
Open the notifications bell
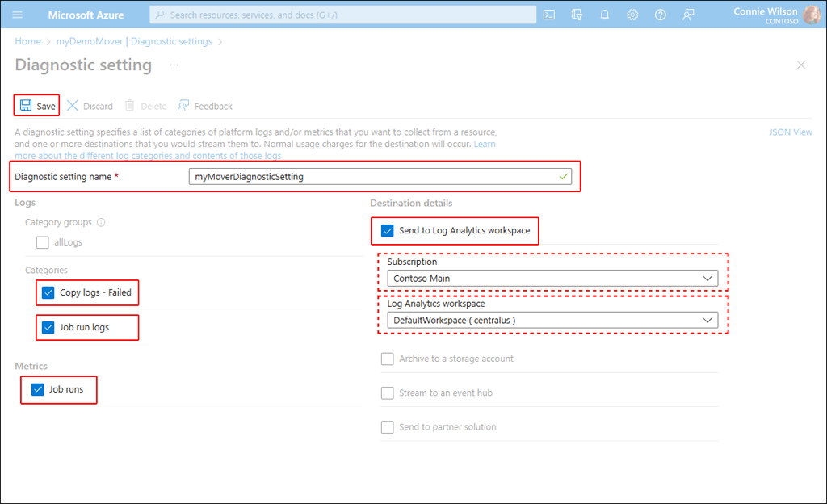click(604, 15)
